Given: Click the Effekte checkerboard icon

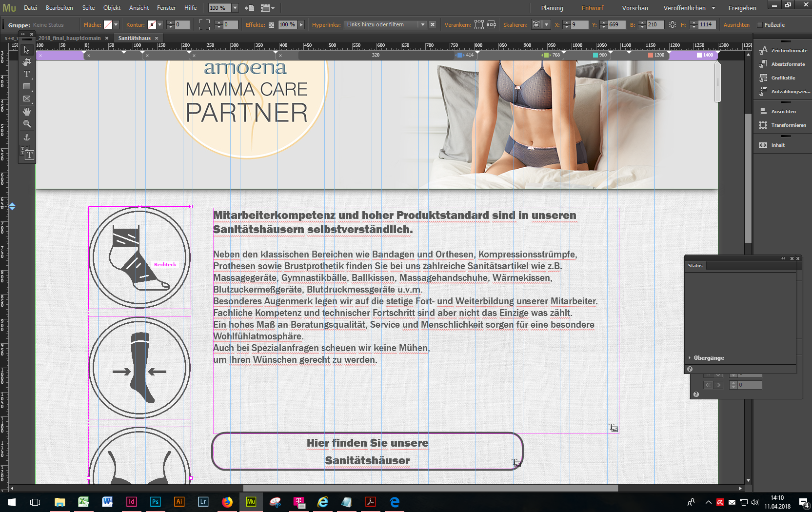Looking at the screenshot, I should [x=272, y=25].
